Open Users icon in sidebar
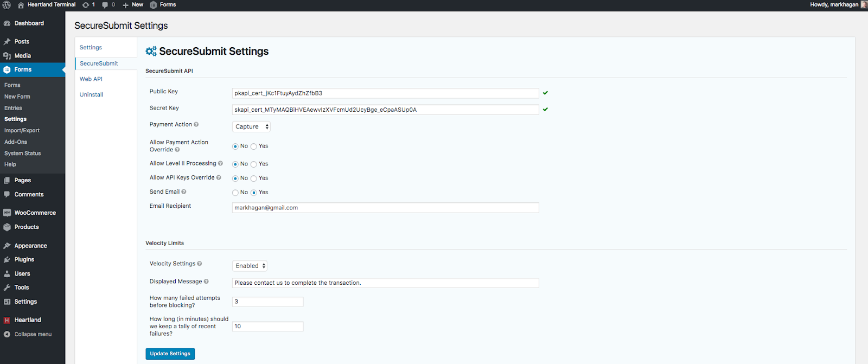 [7, 274]
